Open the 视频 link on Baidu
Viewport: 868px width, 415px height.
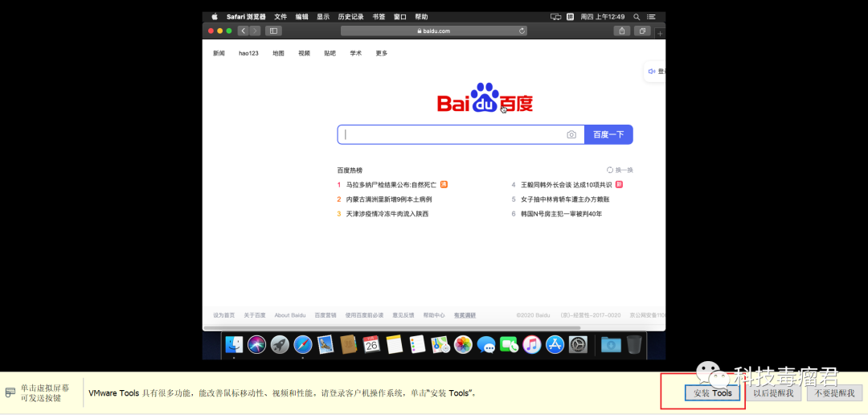pos(304,53)
